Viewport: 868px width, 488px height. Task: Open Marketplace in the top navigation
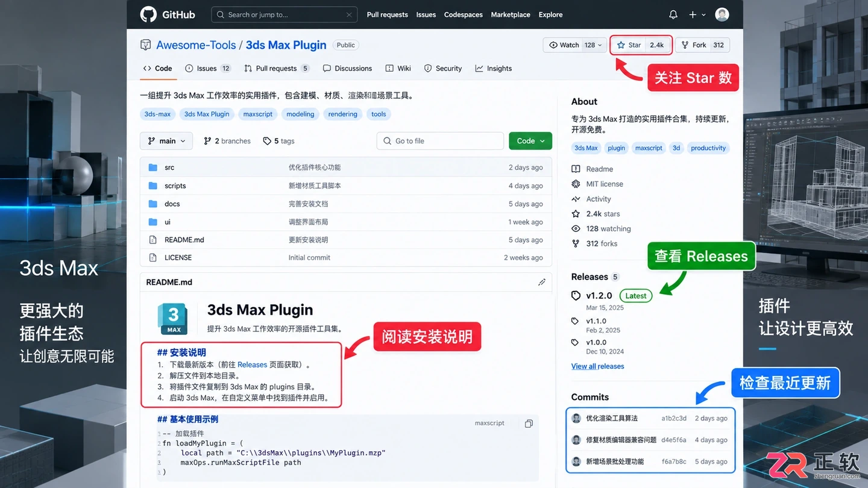(511, 14)
